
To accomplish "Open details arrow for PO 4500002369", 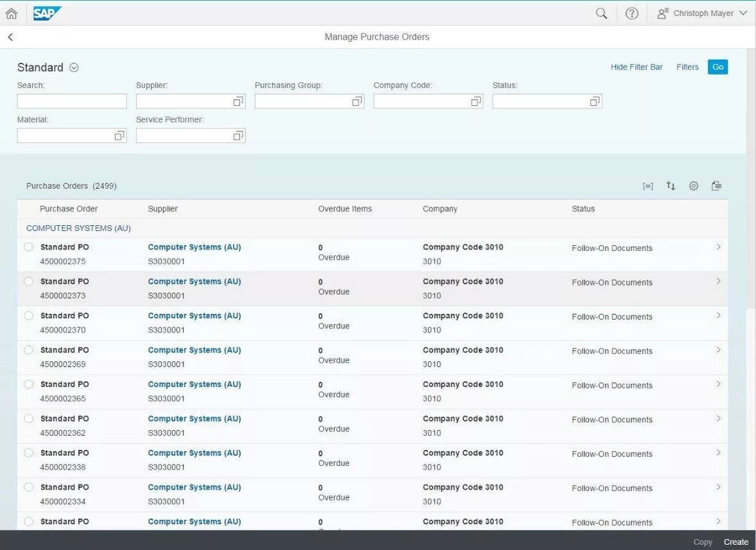I will (x=718, y=350).
